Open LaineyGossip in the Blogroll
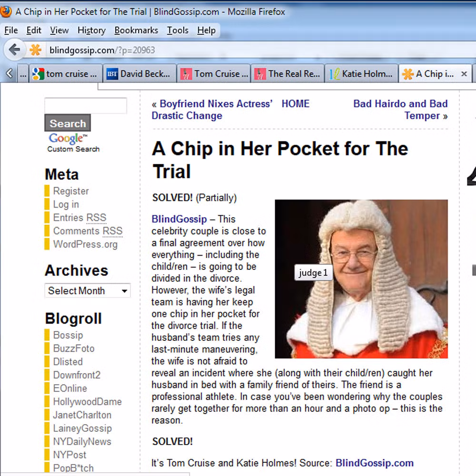Viewport: 476px width, 476px height. (x=82, y=428)
